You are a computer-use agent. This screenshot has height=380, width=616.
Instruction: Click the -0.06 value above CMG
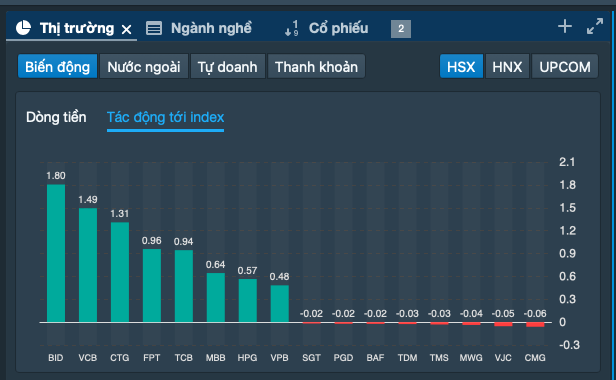(535, 314)
